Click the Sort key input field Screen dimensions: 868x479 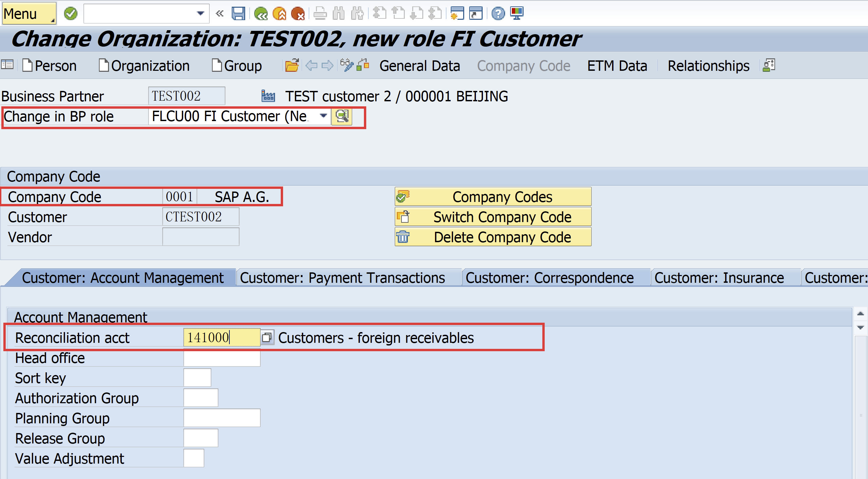pos(197,378)
